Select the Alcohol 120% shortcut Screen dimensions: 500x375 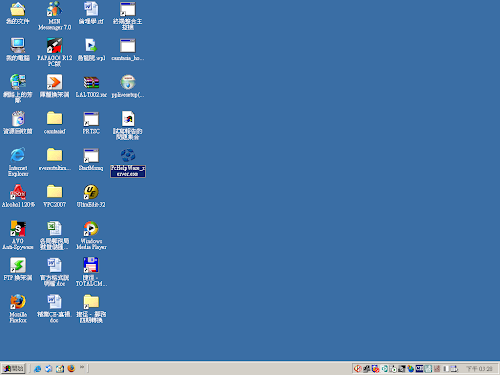(x=18, y=192)
